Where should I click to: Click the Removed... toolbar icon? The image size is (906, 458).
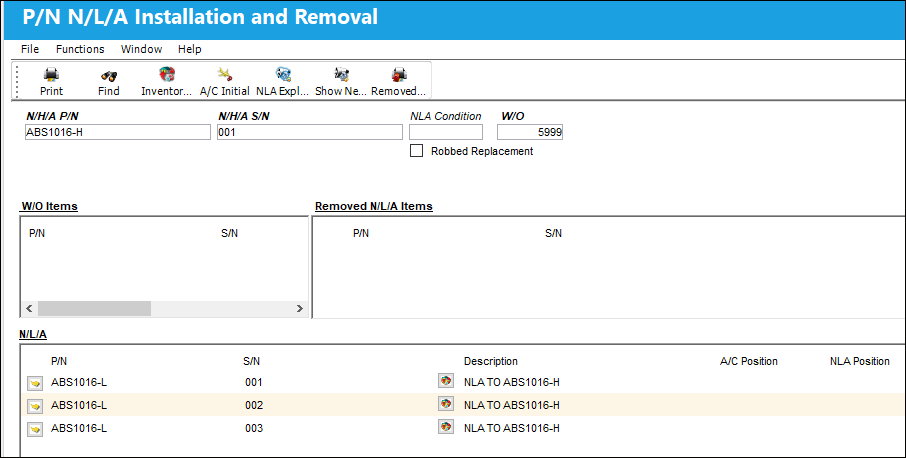pyautogui.click(x=399, y=75)
